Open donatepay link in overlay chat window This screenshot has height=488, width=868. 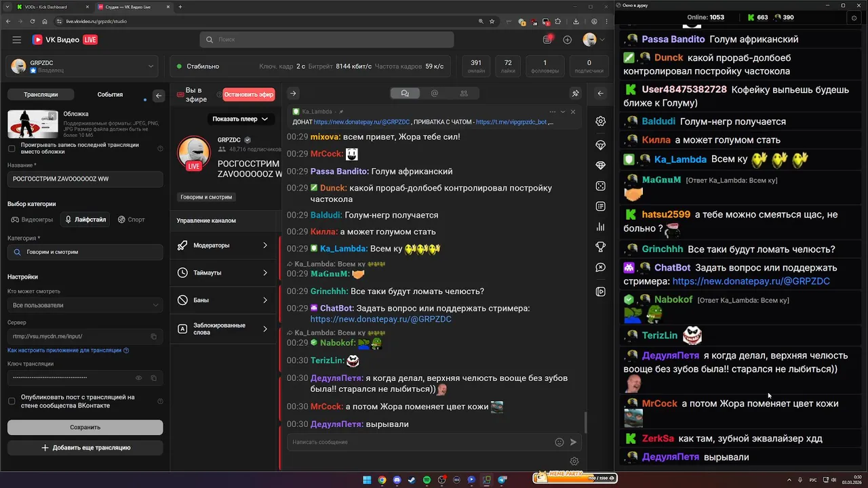coord(751,281)
